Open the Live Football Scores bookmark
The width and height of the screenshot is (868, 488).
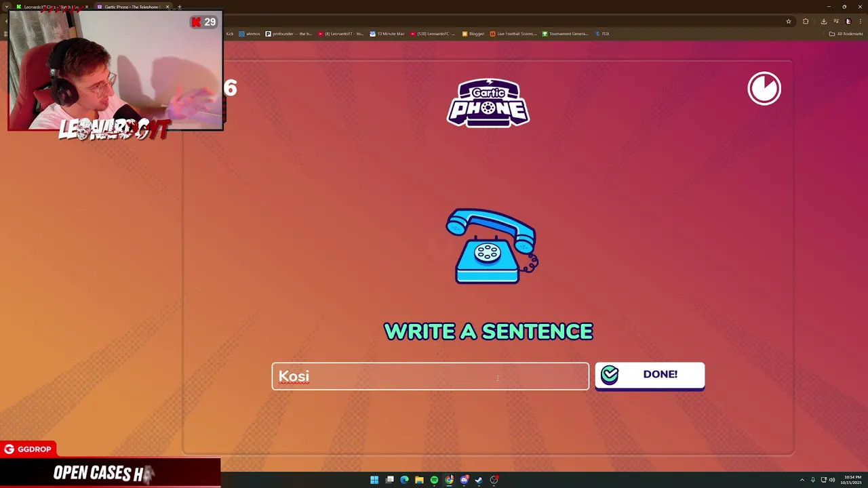513,34
